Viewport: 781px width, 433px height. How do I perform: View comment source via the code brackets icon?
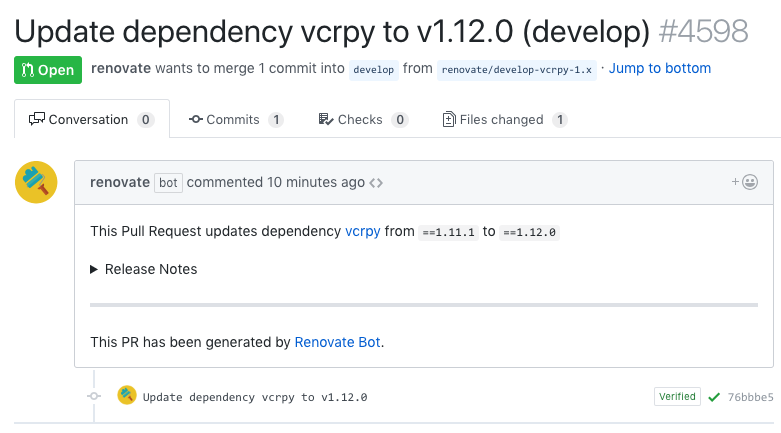click(x=376, y=183)
